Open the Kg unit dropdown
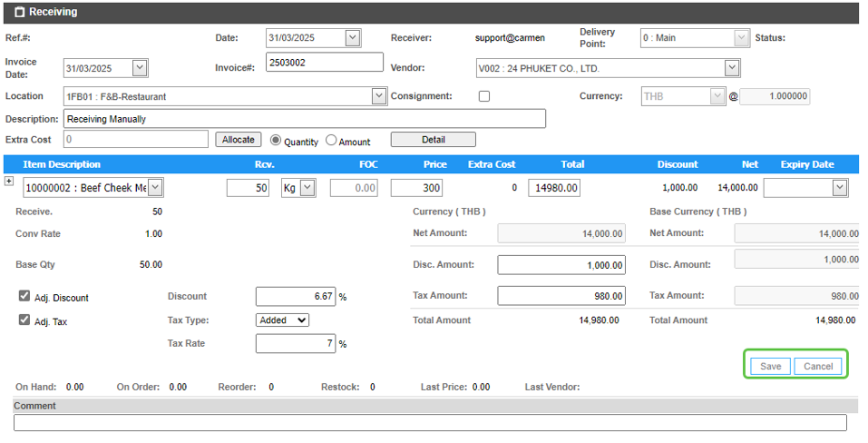Screen dimensions: 868x443 [x=307, y=188]
